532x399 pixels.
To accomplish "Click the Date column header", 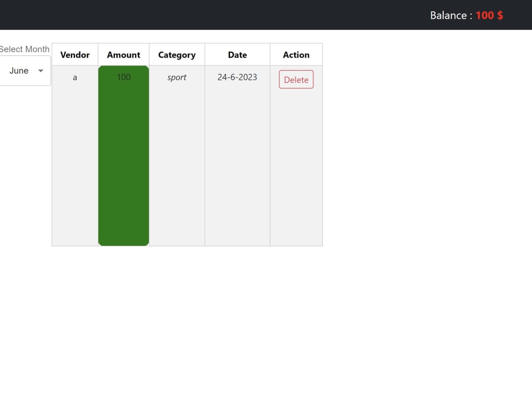I will 237,54.
